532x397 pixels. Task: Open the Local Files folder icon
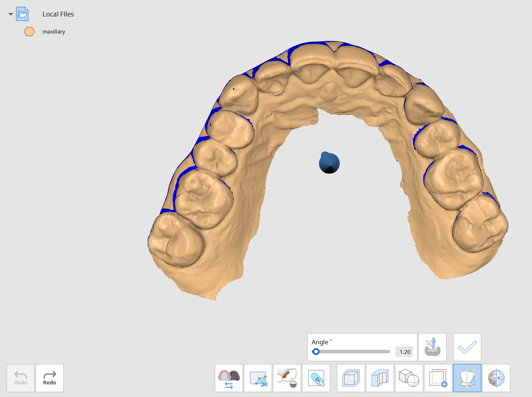coord(22,14)
